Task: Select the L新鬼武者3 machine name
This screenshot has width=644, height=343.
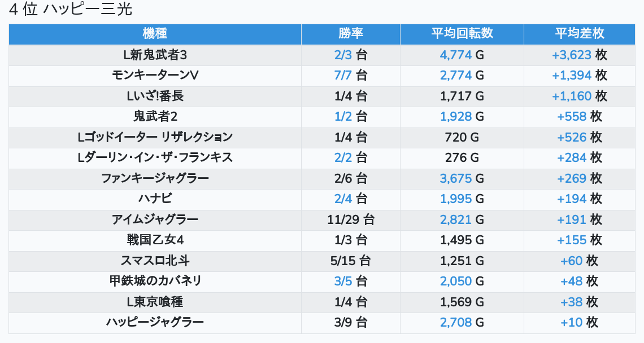Action: (155, 55)
